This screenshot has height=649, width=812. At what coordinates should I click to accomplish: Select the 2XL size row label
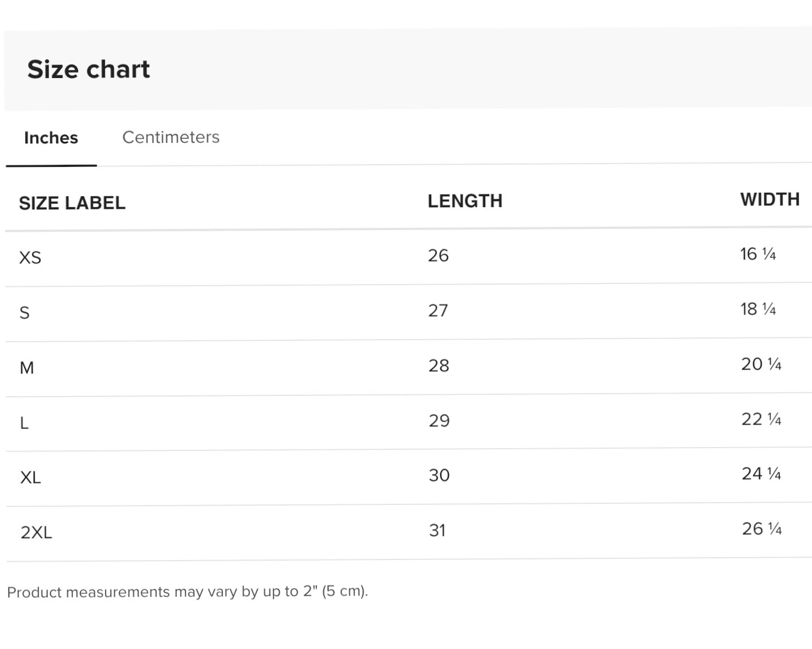tap(36, 533)
